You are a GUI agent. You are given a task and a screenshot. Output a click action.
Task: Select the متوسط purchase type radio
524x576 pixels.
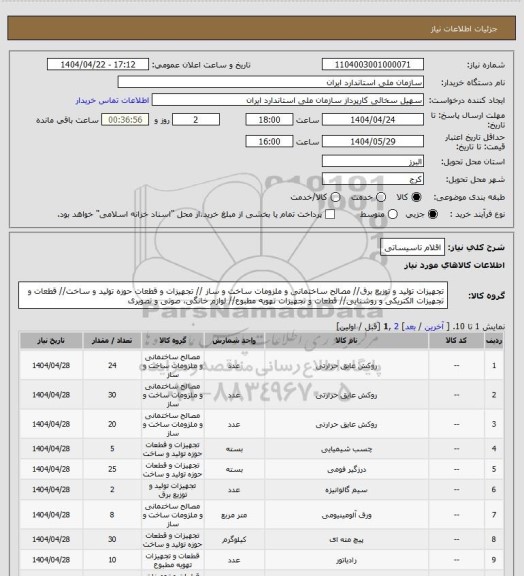(x=393, y=214)
